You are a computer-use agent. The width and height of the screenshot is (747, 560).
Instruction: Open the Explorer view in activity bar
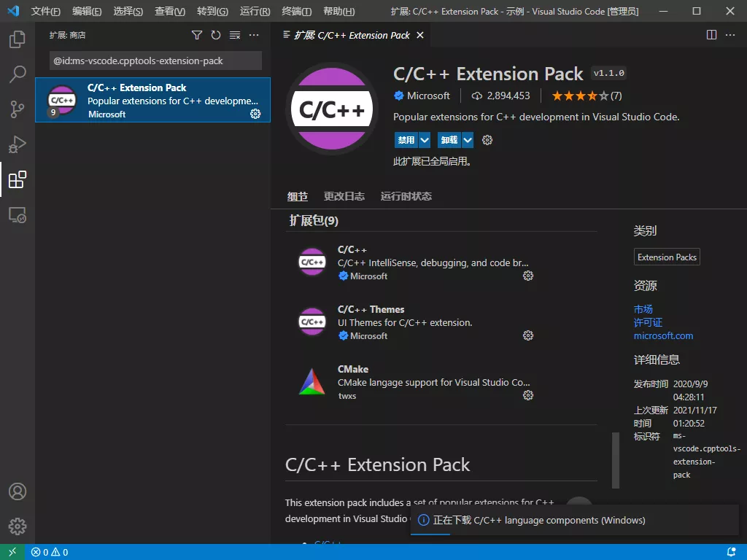[18, 39]
